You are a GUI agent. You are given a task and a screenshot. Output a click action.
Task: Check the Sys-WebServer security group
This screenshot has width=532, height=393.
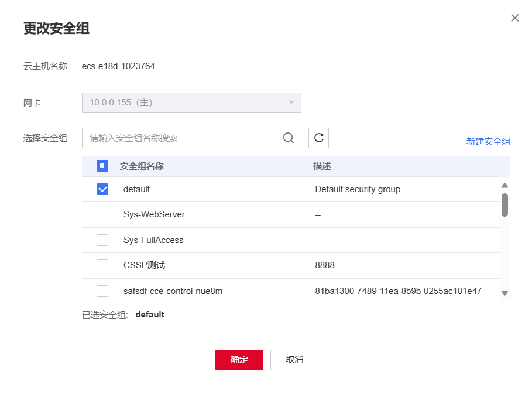(x=102, y=214)
